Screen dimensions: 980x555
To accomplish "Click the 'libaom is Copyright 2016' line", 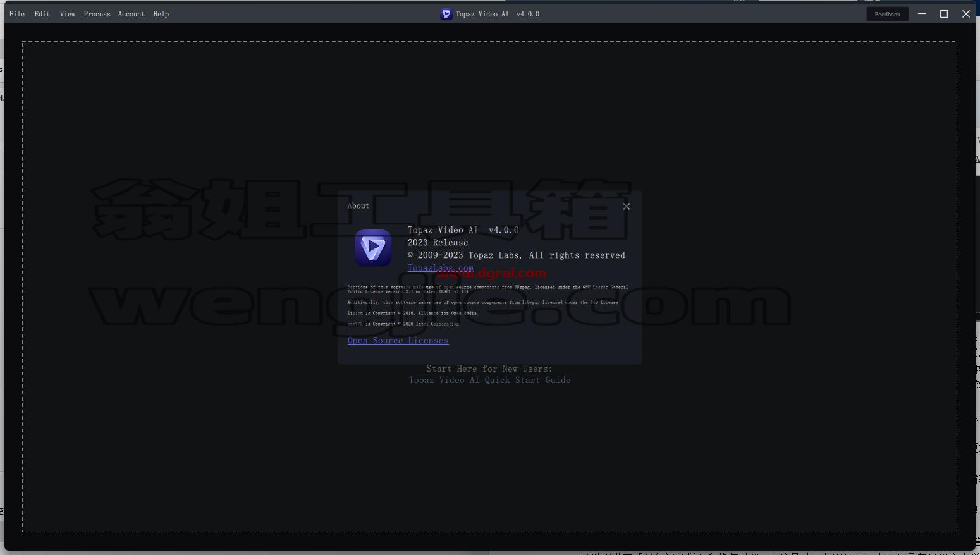I will [412, 313].
